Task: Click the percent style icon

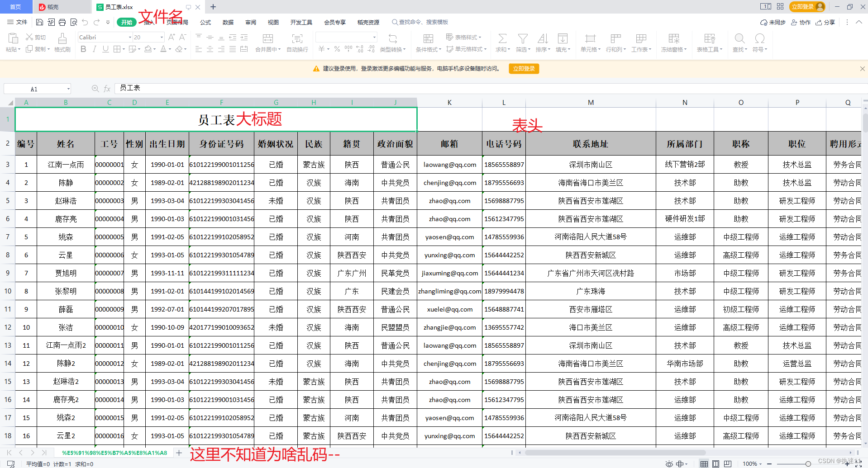Action: 337,49
